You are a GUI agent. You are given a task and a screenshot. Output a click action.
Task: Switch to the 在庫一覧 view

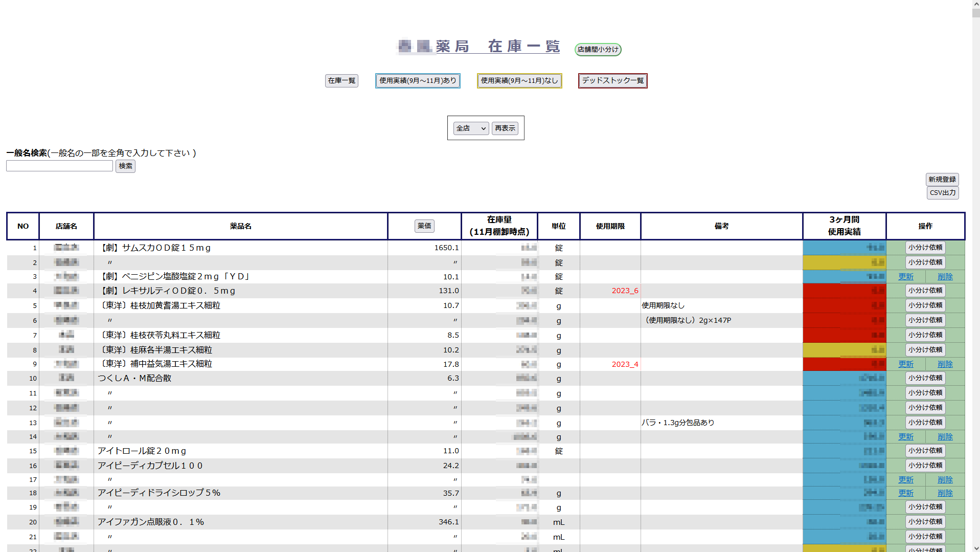[341, 81]
